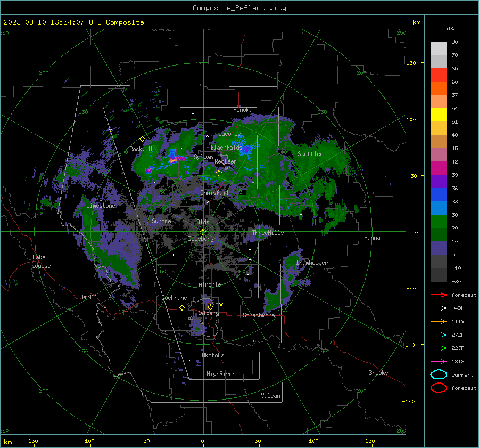Click the Limestone label

pyautogui.click(x=101, y=206)
